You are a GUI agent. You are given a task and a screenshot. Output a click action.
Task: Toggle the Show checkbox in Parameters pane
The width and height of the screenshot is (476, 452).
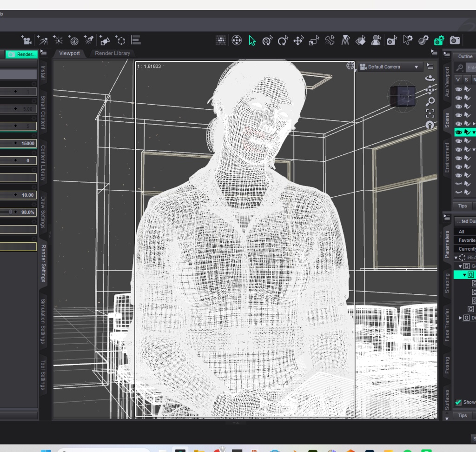[x=458, y=402]
